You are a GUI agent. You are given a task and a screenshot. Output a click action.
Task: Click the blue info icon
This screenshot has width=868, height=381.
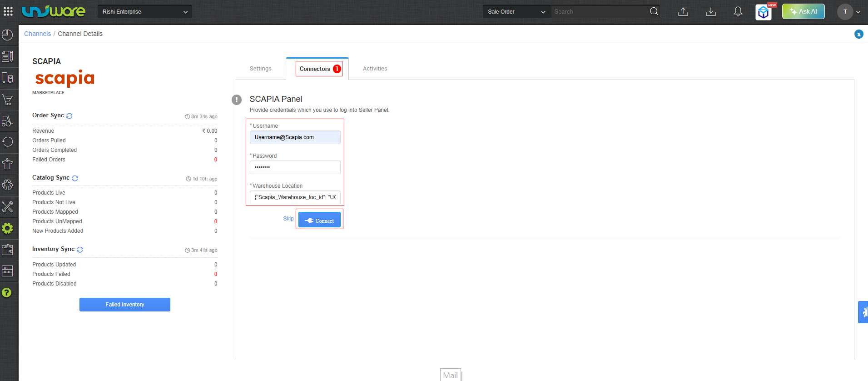pyautogui.click(x=858, y=34)
